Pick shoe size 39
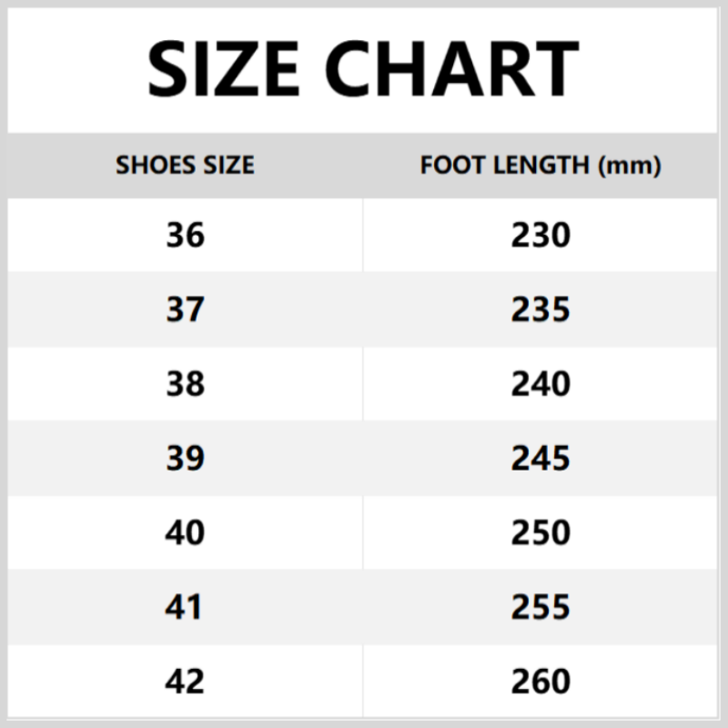This screenshot has height=728, width=728. click(185, 458)
